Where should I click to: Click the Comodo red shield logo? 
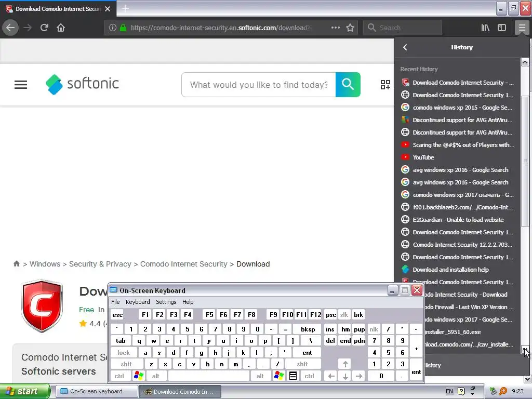(42, 305)
